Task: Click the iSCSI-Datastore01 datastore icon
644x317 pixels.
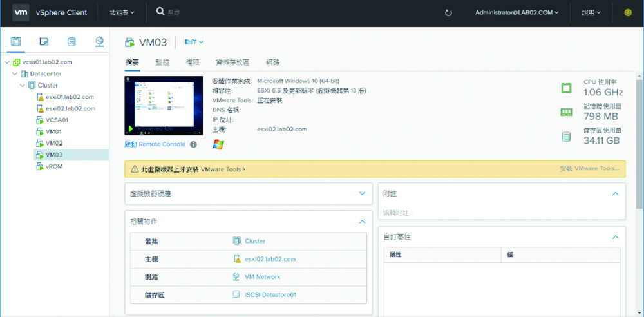Action: [236, 294]
